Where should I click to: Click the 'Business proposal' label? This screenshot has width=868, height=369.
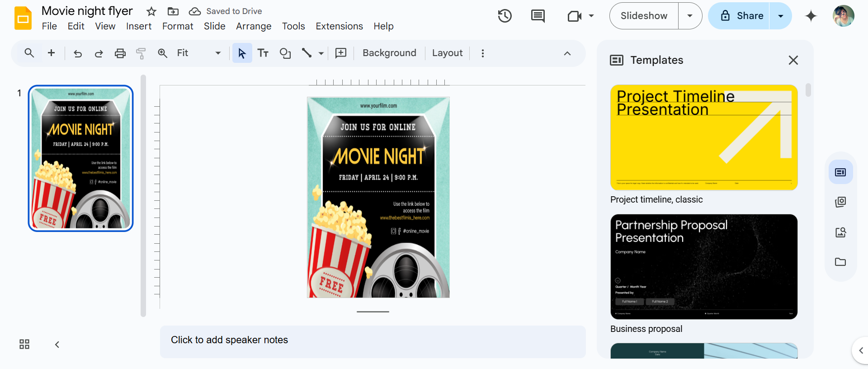[x=646, y=329]
